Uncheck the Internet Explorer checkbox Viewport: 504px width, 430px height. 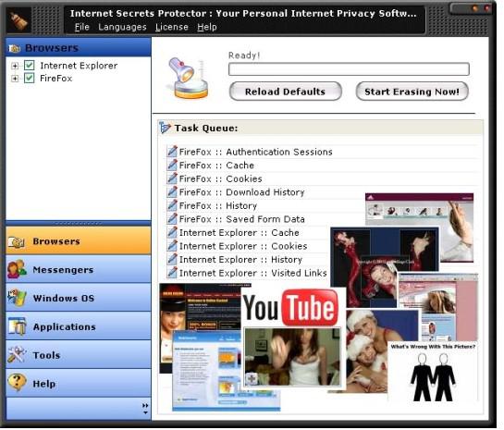coord(30,66)
